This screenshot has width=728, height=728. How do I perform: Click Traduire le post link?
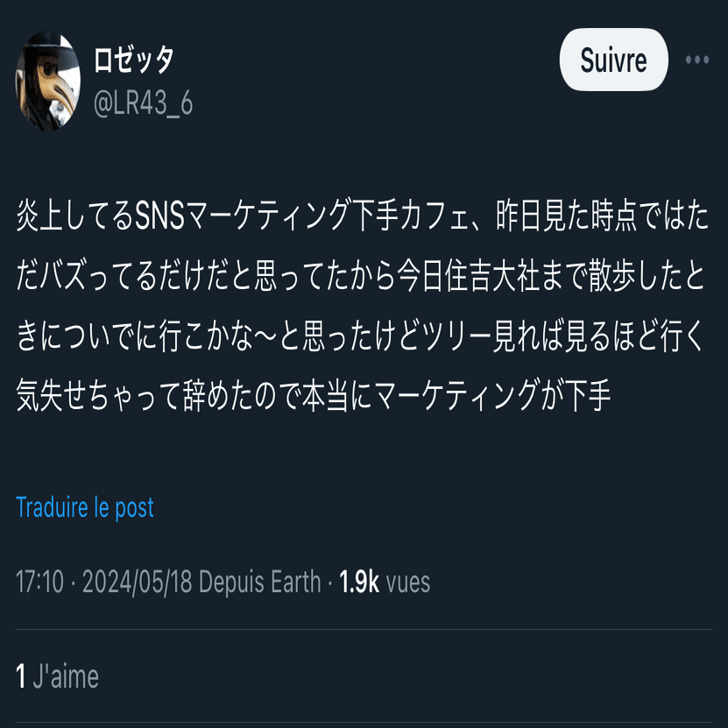85,507
